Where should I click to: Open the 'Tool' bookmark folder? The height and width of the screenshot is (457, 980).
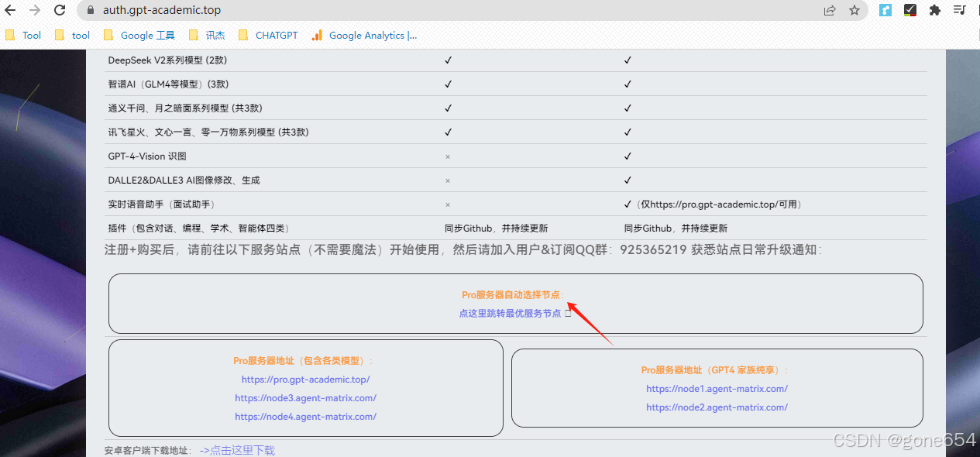(x=22, y=35)
